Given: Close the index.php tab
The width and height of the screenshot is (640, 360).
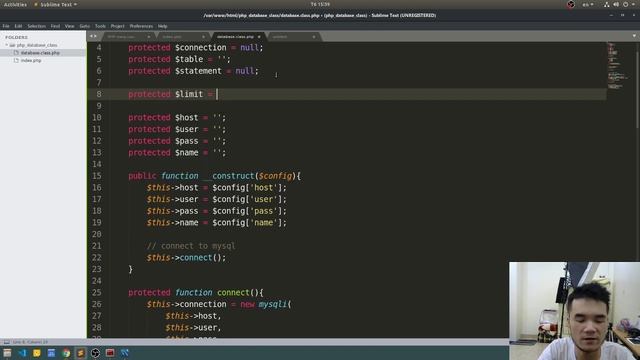Looking at the screenshot, I should point(204,37).
